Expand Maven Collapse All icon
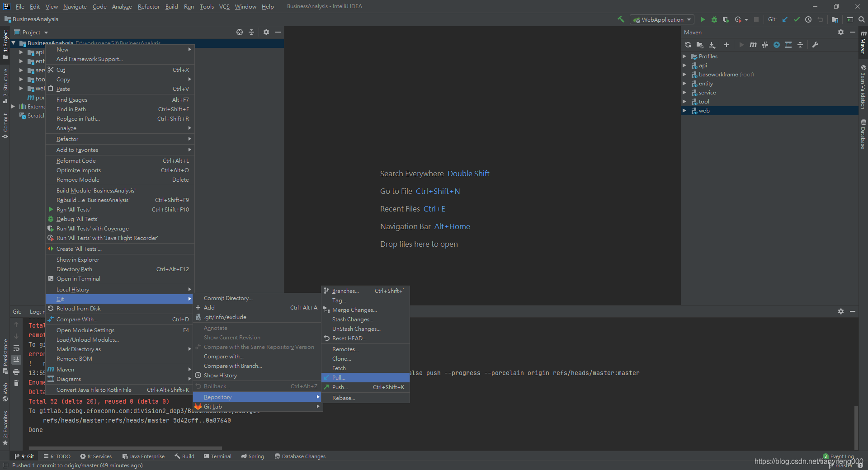Image resolution: width=868 pixels, height=470 pixels. pos(800,45)
